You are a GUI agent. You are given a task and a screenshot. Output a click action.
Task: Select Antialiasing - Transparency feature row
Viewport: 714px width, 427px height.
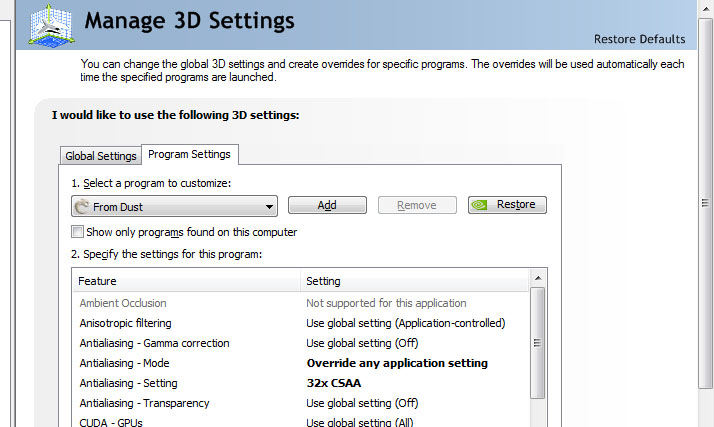[x=301, y=403]
